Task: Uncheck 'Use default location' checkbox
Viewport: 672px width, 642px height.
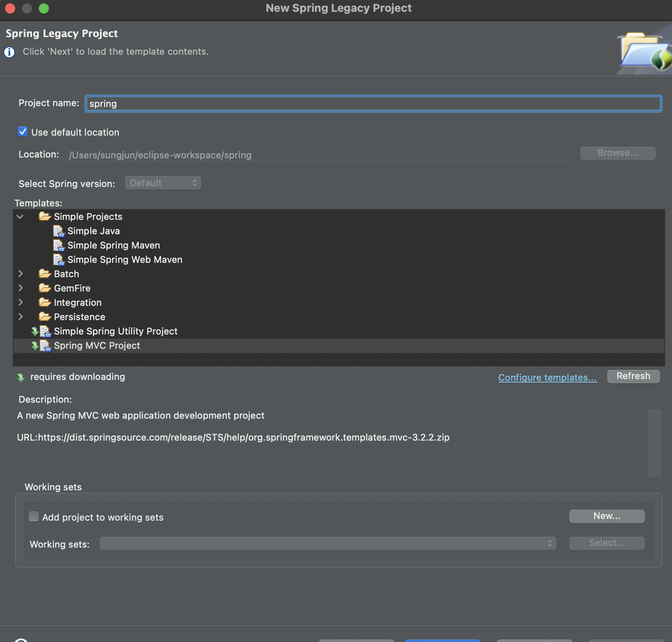Action: pyautogui.click(x=23, y=132)
